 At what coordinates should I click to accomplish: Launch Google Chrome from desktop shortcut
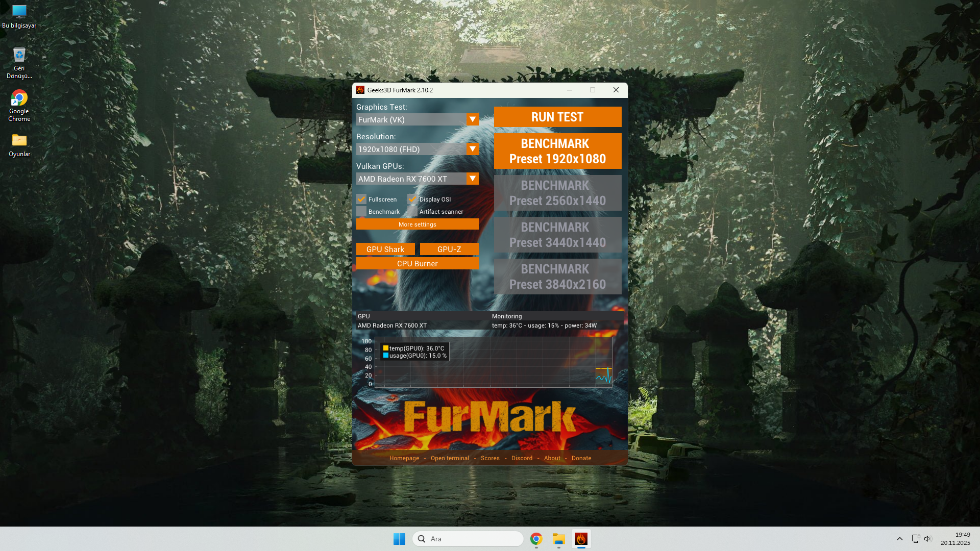19,106
